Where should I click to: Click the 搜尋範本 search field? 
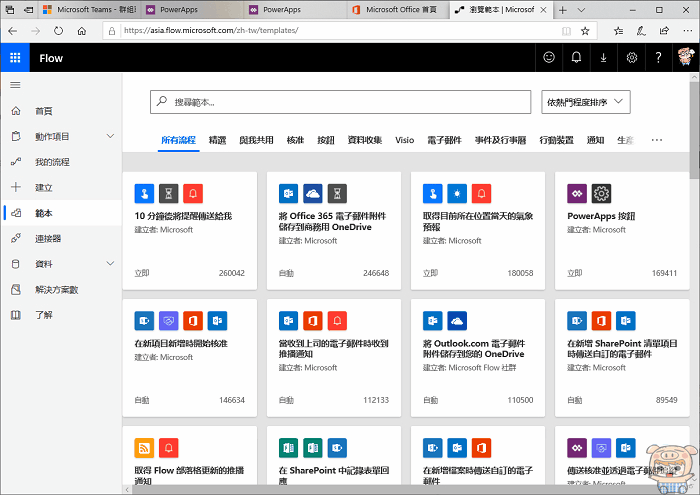click(x=340, y=102)
